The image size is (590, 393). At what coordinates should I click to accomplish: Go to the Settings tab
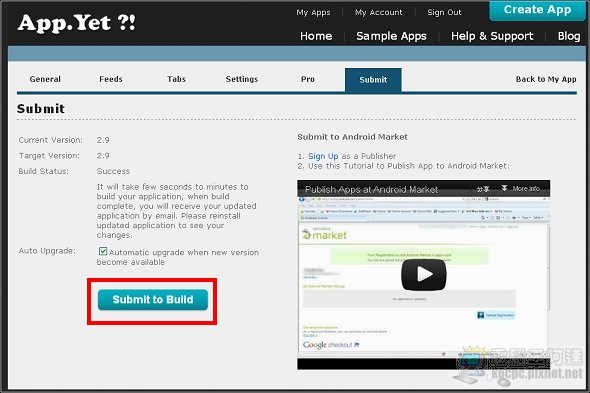pyautogui.click(x=242, y=79)
